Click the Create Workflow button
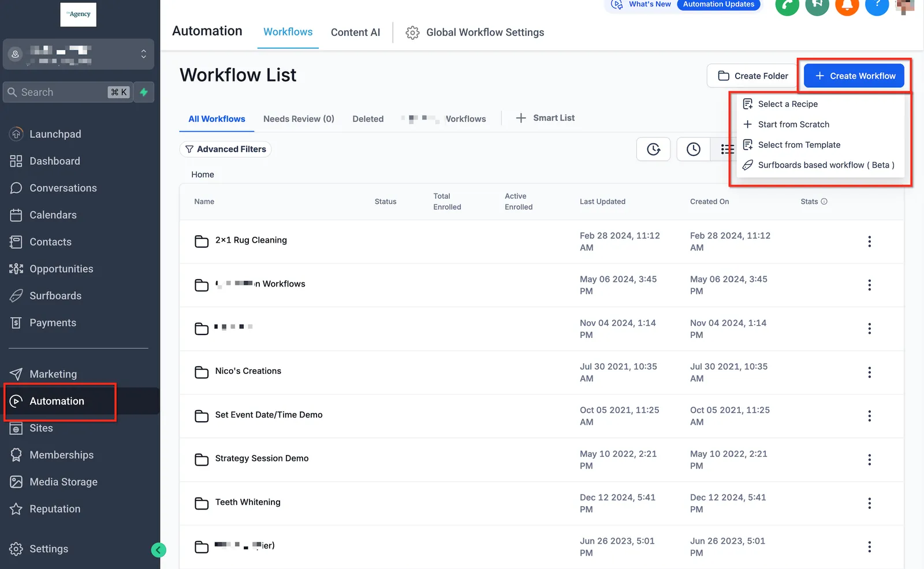Screen dimensions: 924x569 click(854, 76)
